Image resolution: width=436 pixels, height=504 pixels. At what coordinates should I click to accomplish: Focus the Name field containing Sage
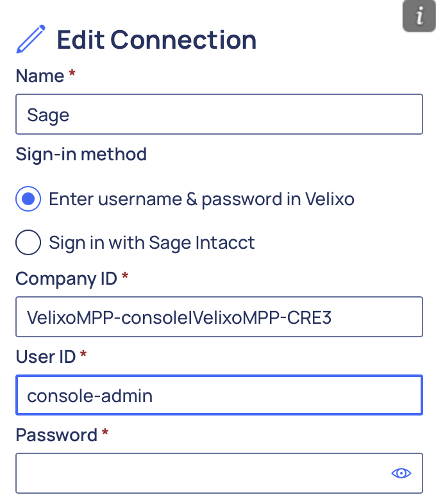(219, 115)
